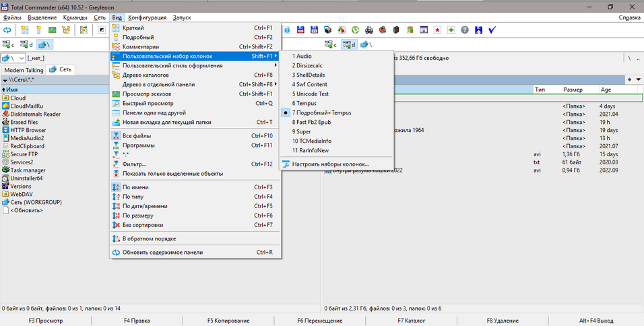Go to root via right panel backslash button
The height and width of the screenshot is (326, 644).
tap(629, 59)
